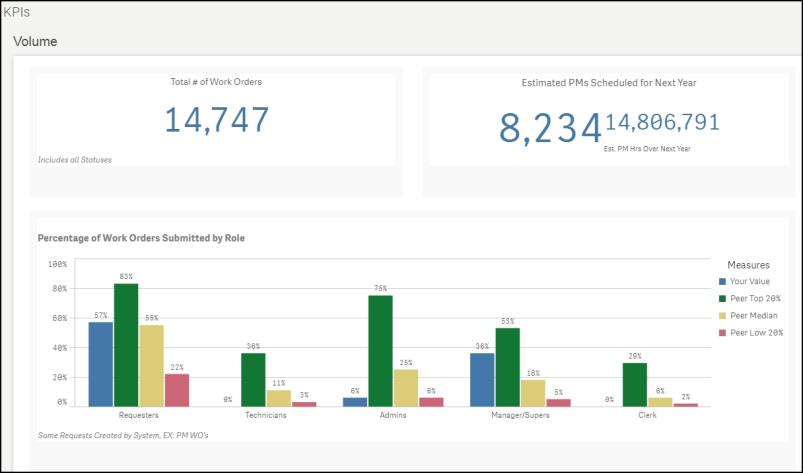
Task: Click the Manager/Supers x-axis category label
Action: click(520, 414)
